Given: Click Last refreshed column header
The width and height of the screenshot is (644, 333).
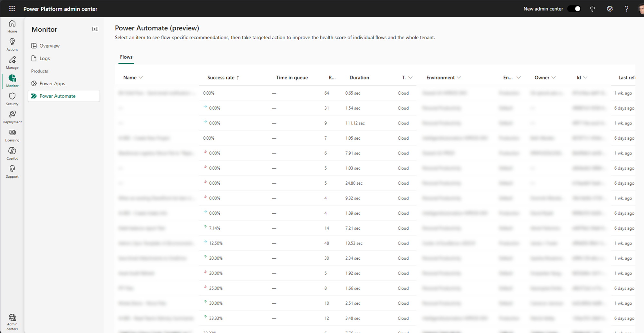Looking at the screenshot, I should pos(627,78).
